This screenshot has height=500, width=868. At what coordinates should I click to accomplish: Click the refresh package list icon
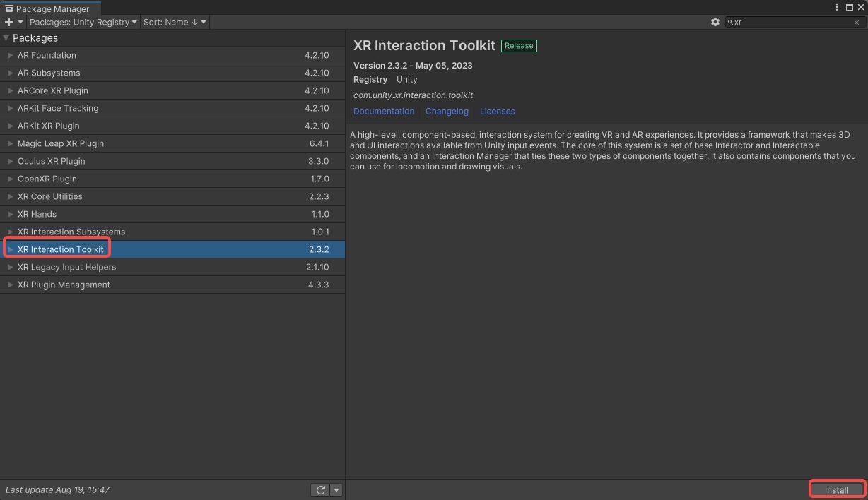[x=321, y=490]
